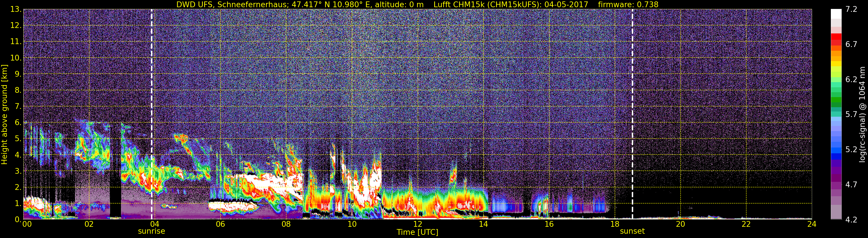This screenshot has height=238, width=868.
Task: Click the colorbar label '6.7'
Action: (851, 44)
